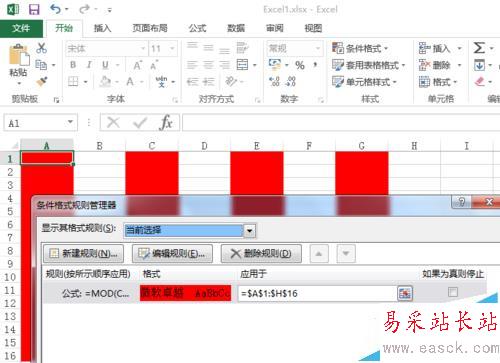Switch to the 页面布局 ribbon tab
Image resolution: width=500 pixels, height=363 pixels.
[150, 28]
